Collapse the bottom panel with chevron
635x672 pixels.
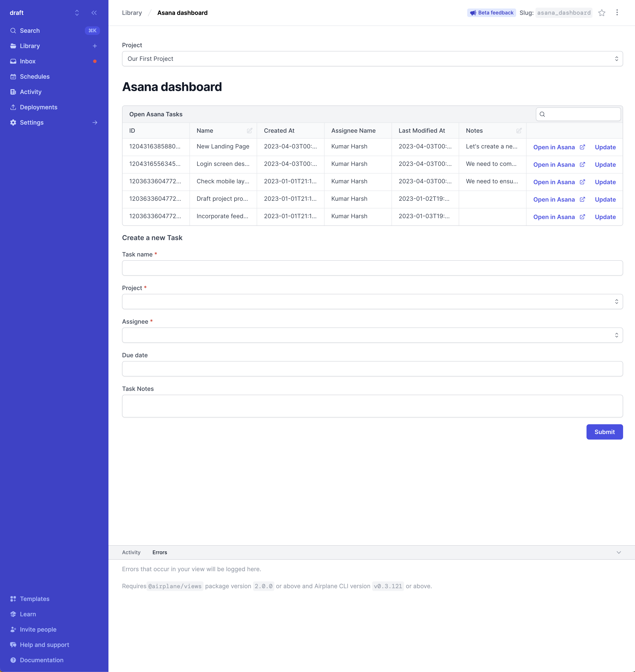[618, 552]
